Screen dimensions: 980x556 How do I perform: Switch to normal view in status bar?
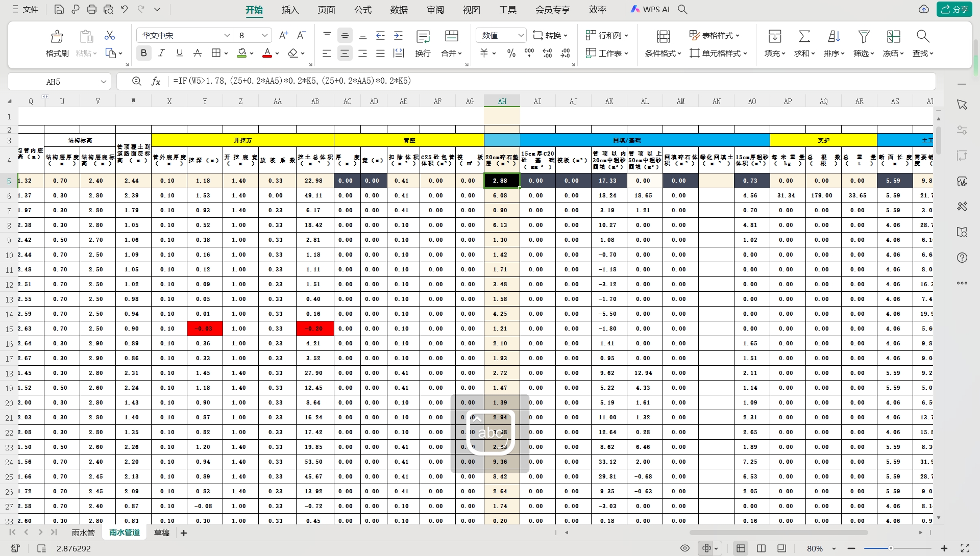pos(741,548)
